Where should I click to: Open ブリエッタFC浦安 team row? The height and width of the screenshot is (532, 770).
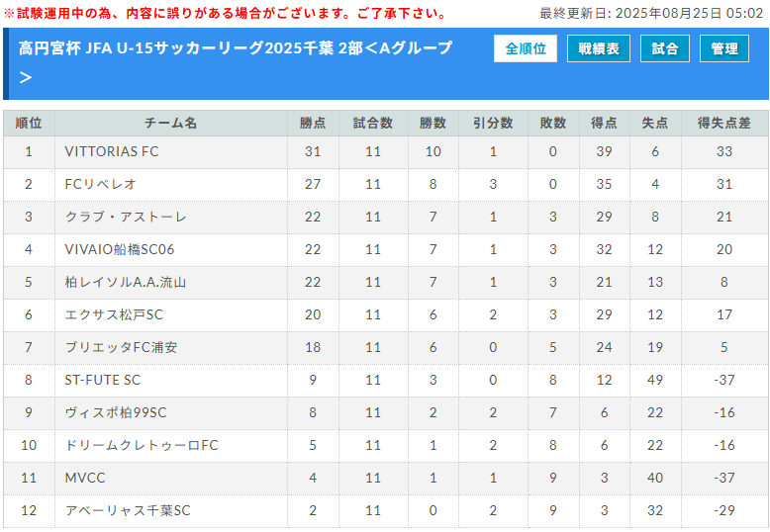121,347
